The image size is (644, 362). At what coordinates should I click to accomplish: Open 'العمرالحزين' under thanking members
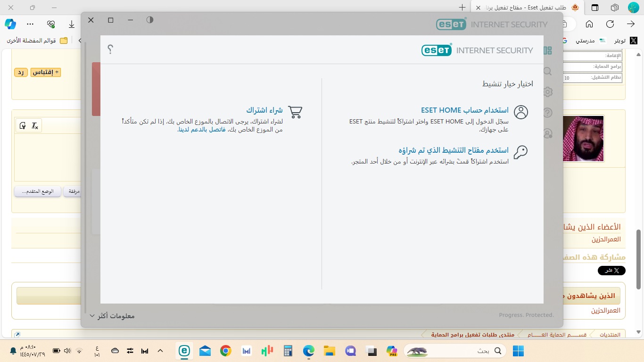(606, 239)
